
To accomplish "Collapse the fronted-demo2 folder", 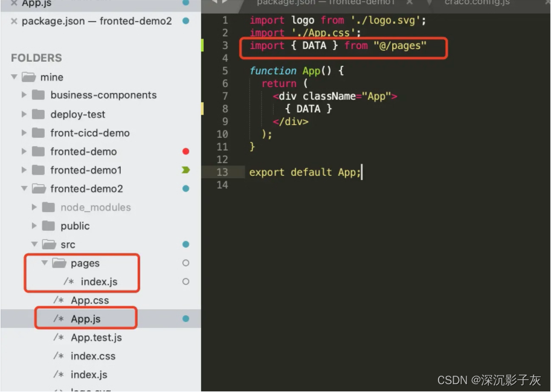I will pos(24,188).
